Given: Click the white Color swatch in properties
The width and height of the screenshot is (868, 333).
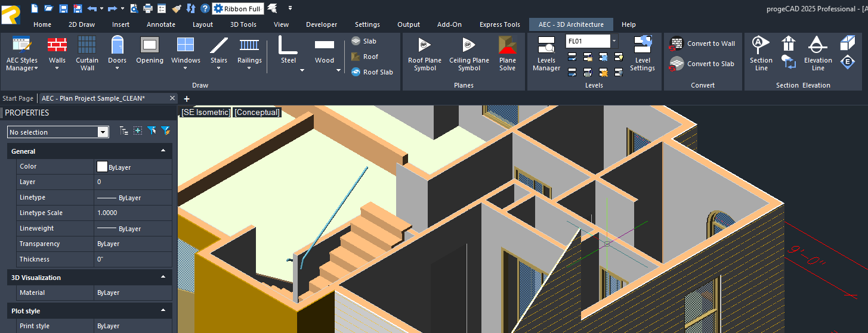Looking at the screenshot, I should pyautogui.click(x=102, y=167).
